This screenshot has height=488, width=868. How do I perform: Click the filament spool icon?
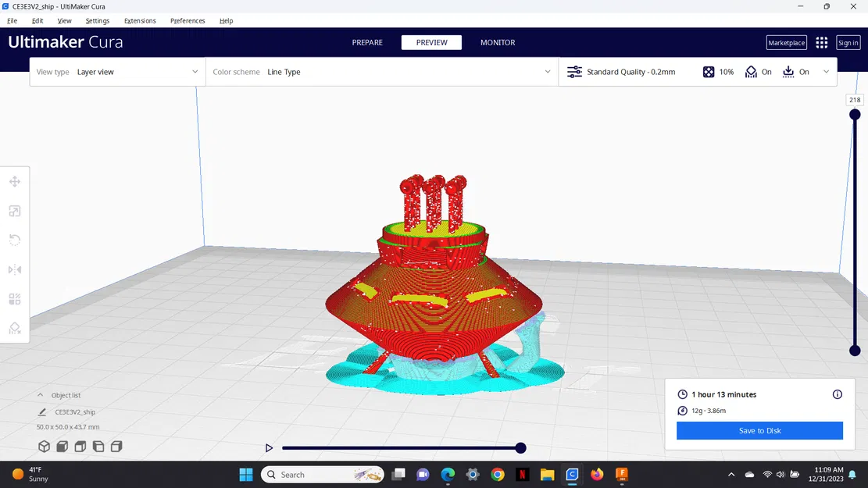pos(683,411)
